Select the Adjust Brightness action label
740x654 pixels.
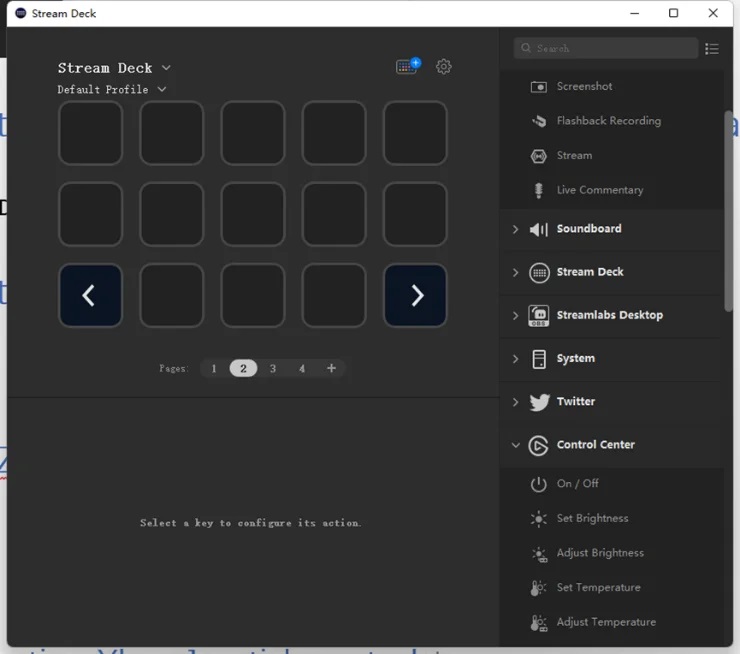600,553
